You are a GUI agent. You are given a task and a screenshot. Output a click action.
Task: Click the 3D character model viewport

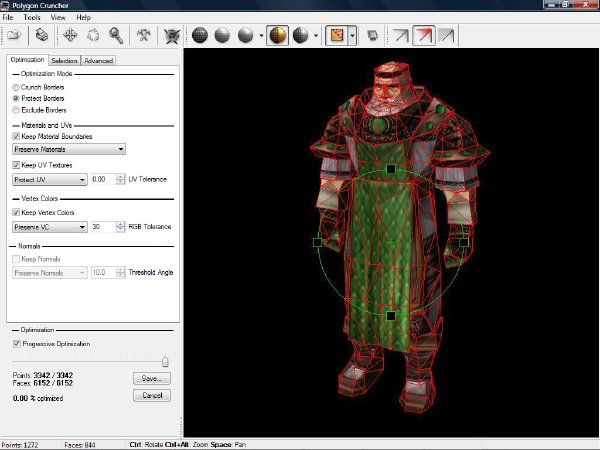coord(391,243)
